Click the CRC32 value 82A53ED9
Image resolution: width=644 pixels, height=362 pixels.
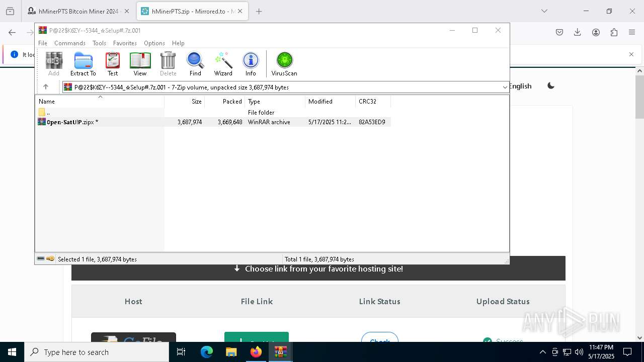coord(372,122)
